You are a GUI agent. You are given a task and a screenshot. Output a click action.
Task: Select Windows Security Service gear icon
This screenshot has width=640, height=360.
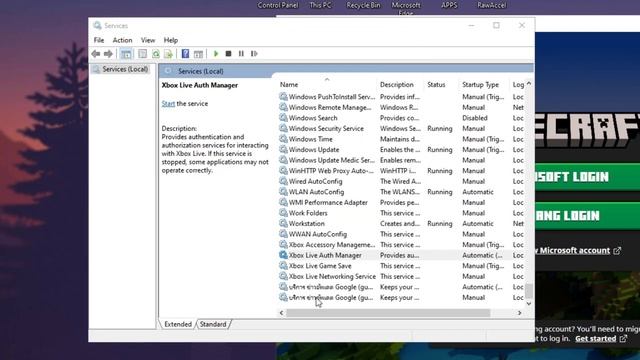click(x=283, y=128)
